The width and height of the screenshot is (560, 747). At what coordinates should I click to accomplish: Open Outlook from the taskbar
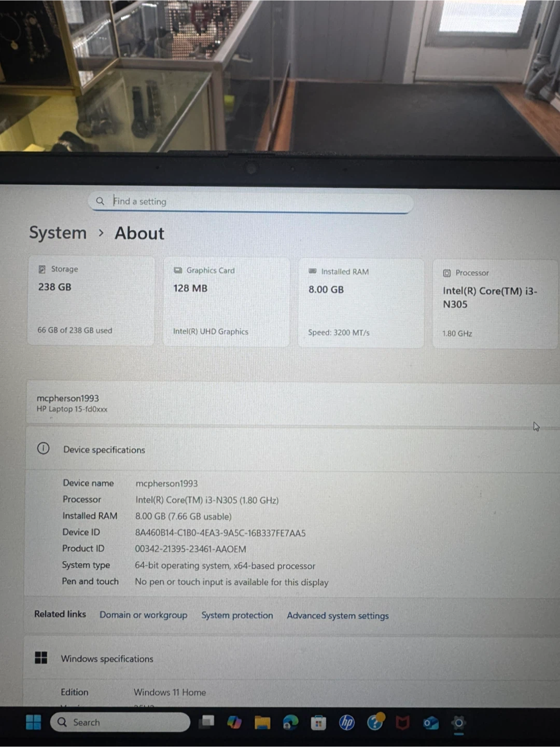click(x=431, y=723)
